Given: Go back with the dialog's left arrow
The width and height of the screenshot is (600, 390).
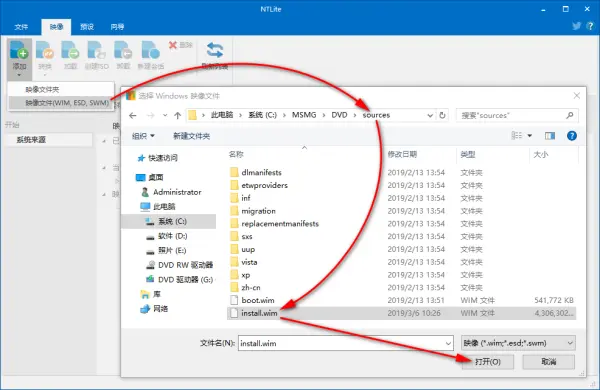Looking at the screenshot, I should coord(133,115).
